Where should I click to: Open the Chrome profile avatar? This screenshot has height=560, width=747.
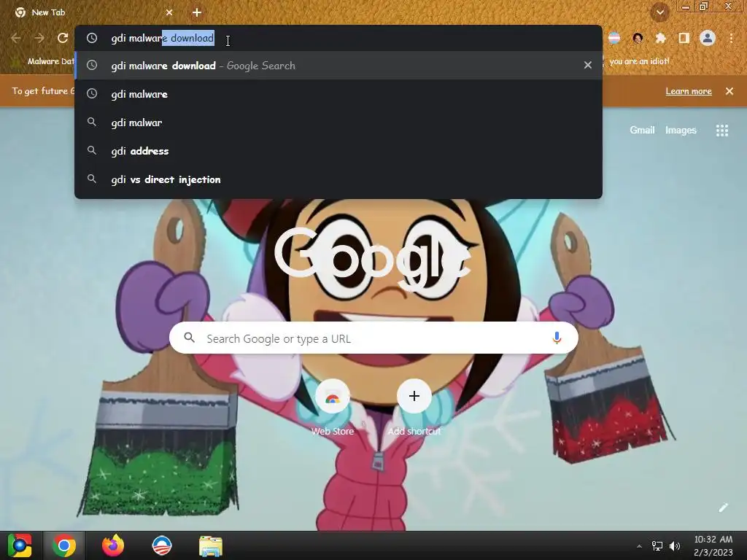point(708,38)
